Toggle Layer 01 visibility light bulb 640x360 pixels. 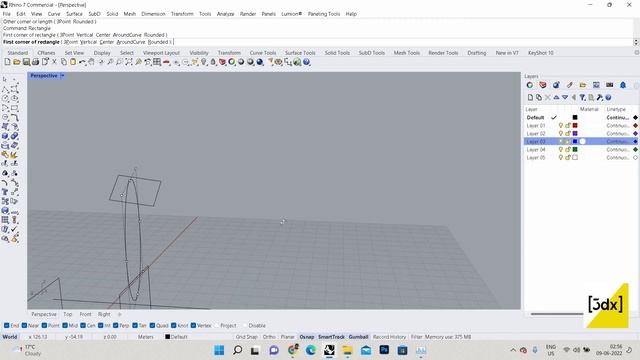561,126
